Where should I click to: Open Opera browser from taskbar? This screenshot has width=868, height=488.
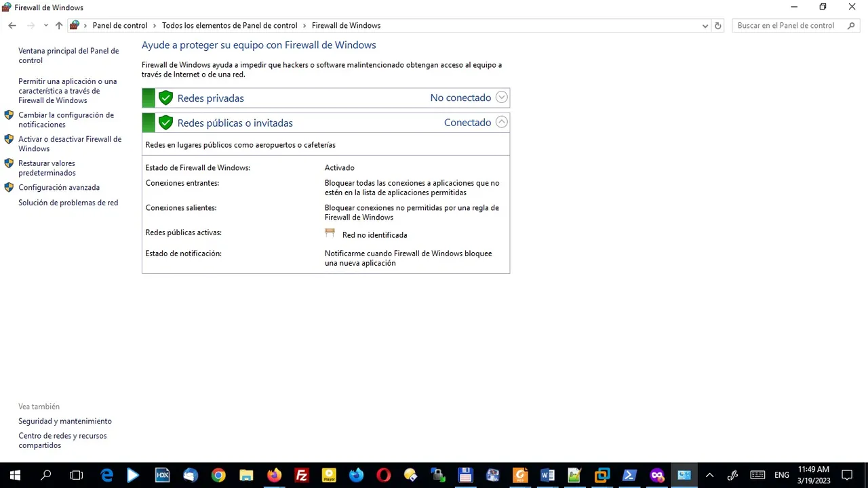(384, 475)
